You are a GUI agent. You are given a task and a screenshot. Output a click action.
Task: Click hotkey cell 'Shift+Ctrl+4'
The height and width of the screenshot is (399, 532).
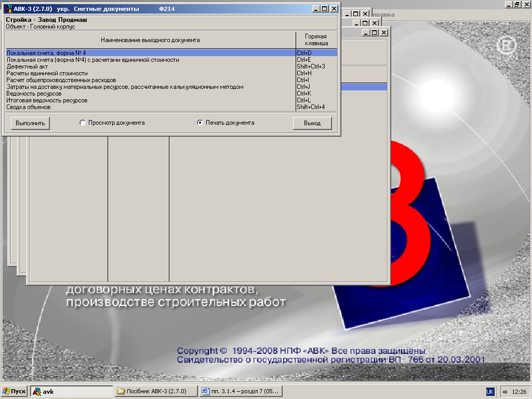coord(316,107)
